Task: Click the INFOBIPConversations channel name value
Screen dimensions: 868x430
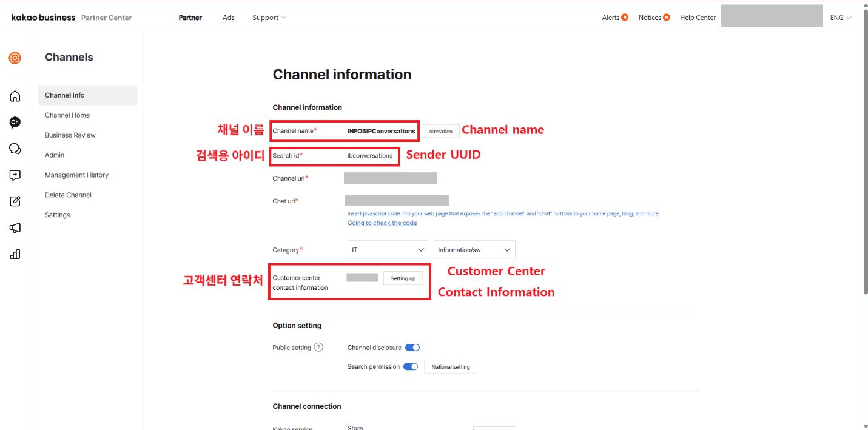Action: click(382, 131)
